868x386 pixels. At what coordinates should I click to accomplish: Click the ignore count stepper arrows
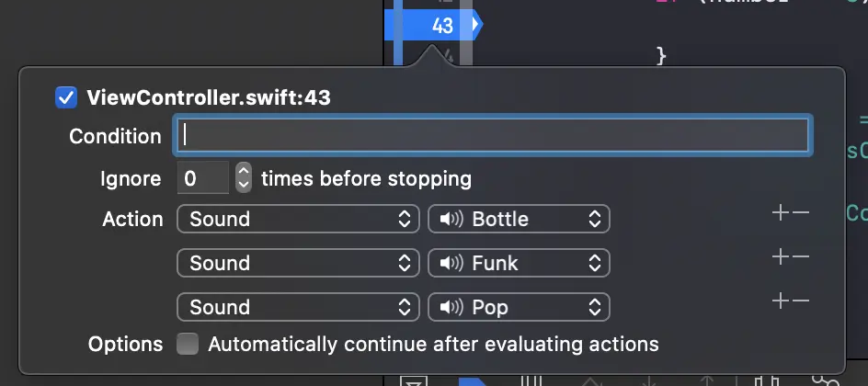[244, 177]
